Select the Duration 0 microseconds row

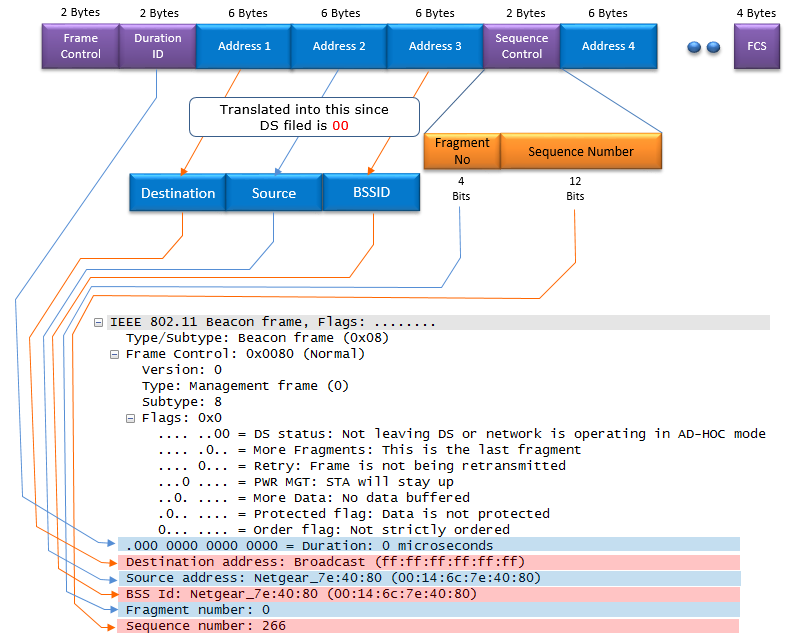[x=429, y=546]
